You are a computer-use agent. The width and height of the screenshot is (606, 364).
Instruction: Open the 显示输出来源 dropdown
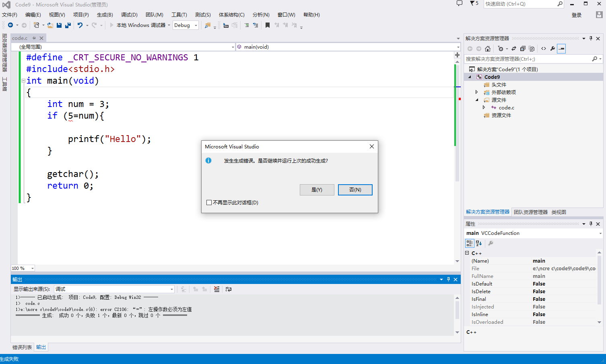tap(115, 289)
